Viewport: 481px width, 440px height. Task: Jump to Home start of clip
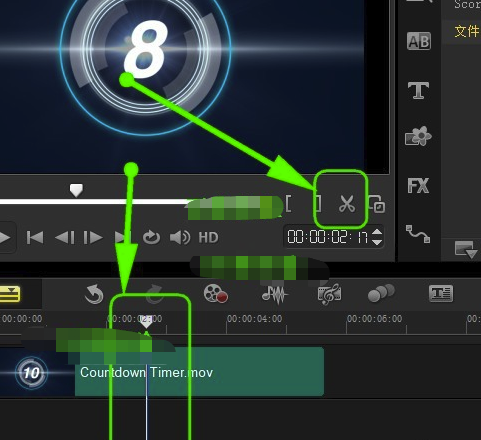tap(35, 238)
